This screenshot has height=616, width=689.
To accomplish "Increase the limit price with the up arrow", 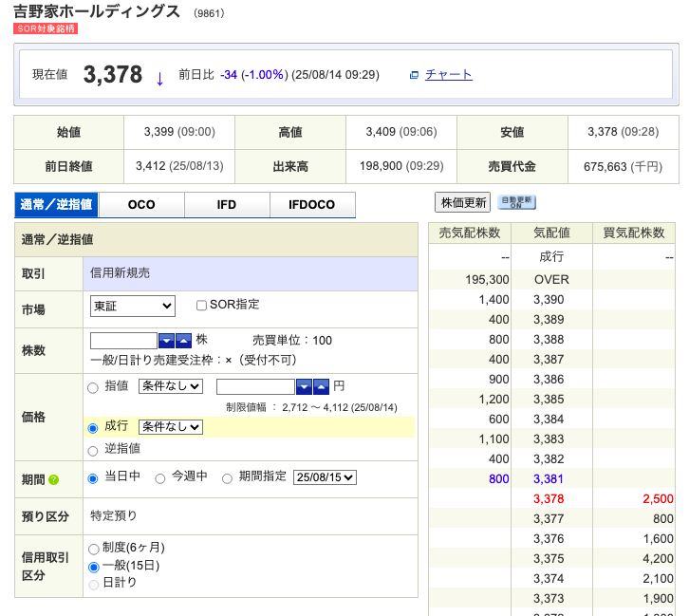I will pos(321,386).
